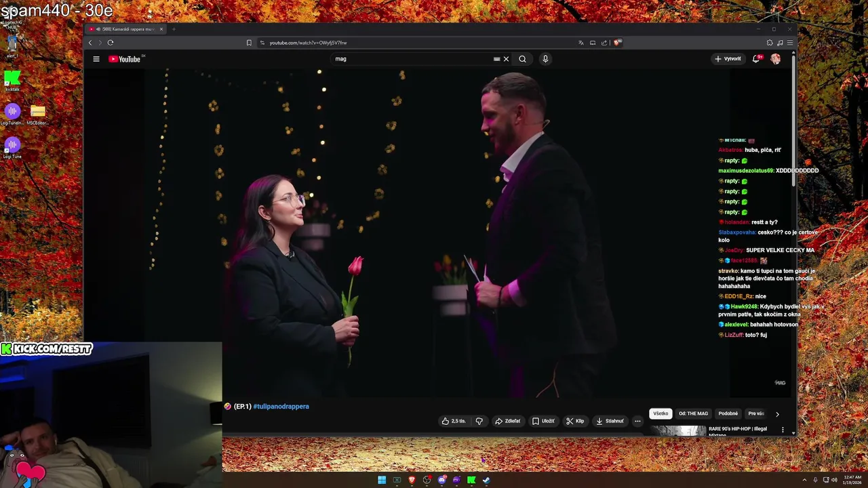This screenshot has height=488, width=868.
Task: Go back in browser history
Action: tap(90, 43)
